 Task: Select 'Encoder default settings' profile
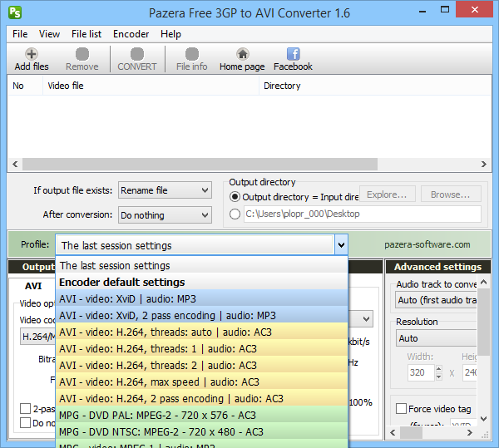[x=202, y=282]
